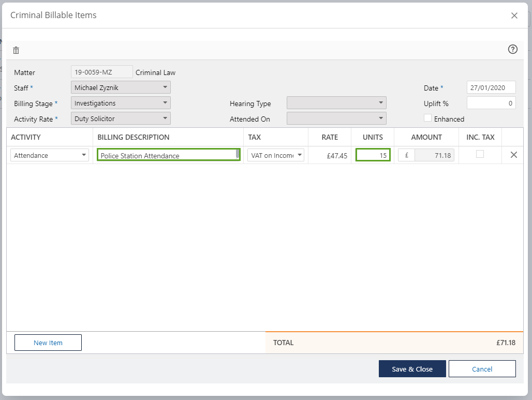
Task: Click the Date input field
Action: click(491, 87)
